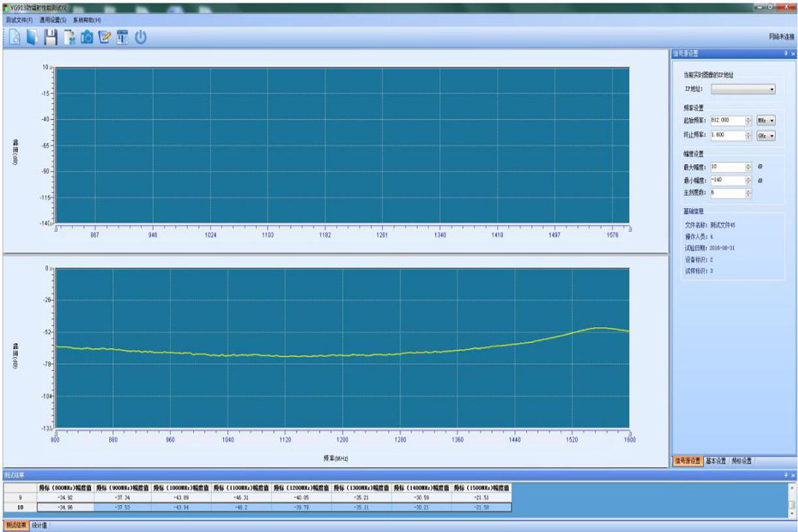Open the 通用设置(S) menu
798x532 pixels.
53,20
